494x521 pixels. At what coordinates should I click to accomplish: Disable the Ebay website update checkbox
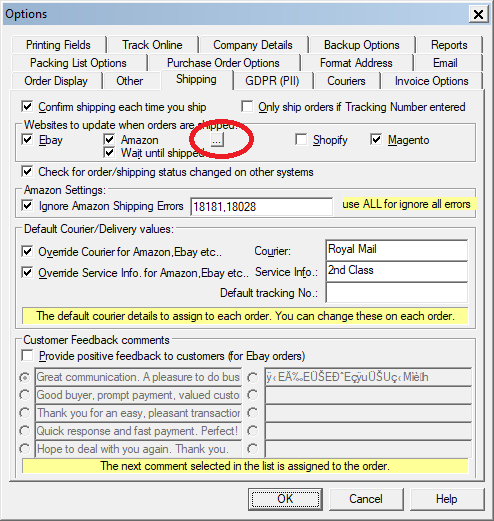point(27,140)
